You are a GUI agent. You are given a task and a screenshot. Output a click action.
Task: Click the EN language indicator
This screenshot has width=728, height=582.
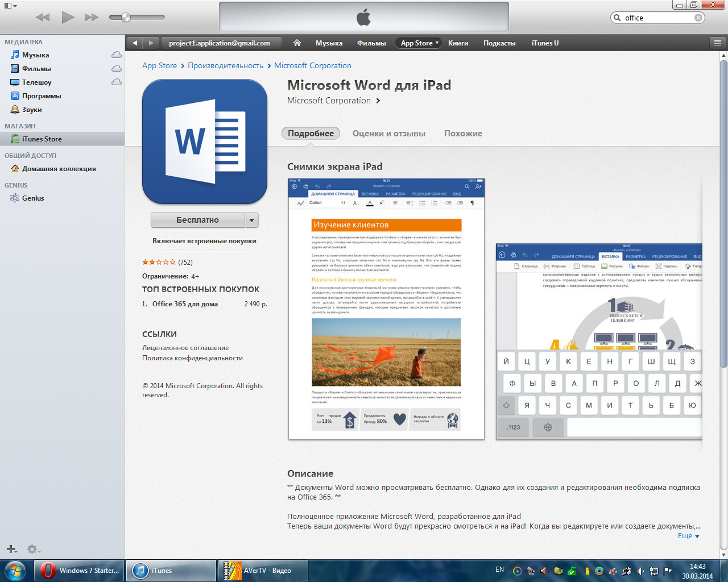coord(499,569)
